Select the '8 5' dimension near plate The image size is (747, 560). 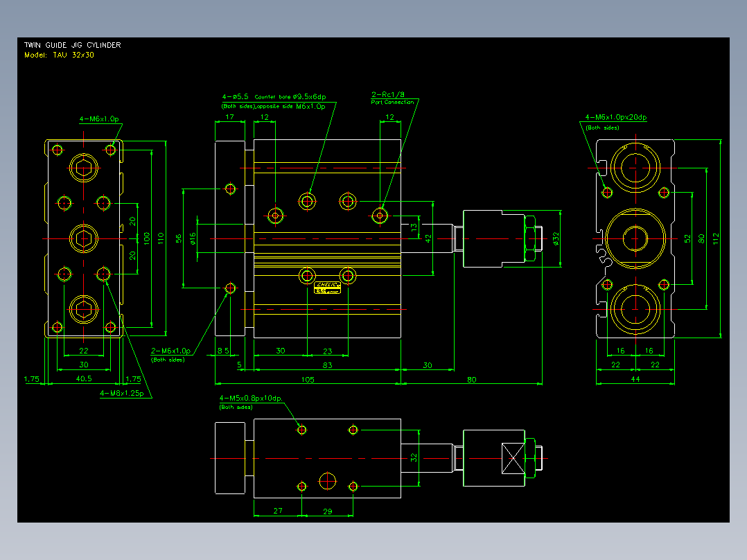tap(223, 351)
